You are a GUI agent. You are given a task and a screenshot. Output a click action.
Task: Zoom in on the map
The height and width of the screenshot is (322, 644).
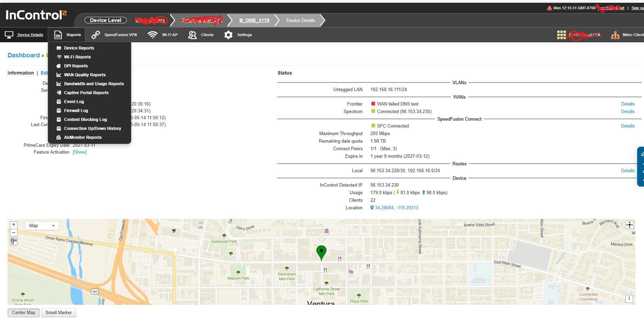[x=14, y=225]
